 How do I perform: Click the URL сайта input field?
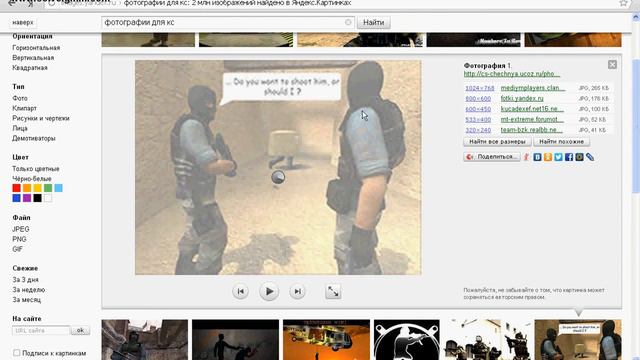click(41, 330)
